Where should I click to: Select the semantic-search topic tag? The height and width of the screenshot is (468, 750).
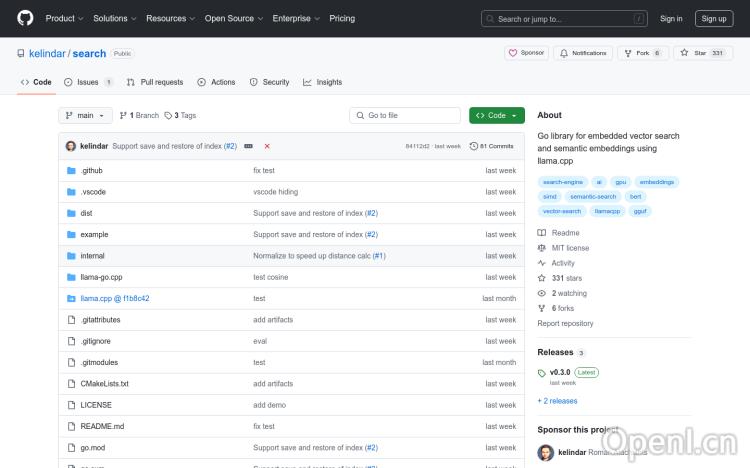point(593,197)
